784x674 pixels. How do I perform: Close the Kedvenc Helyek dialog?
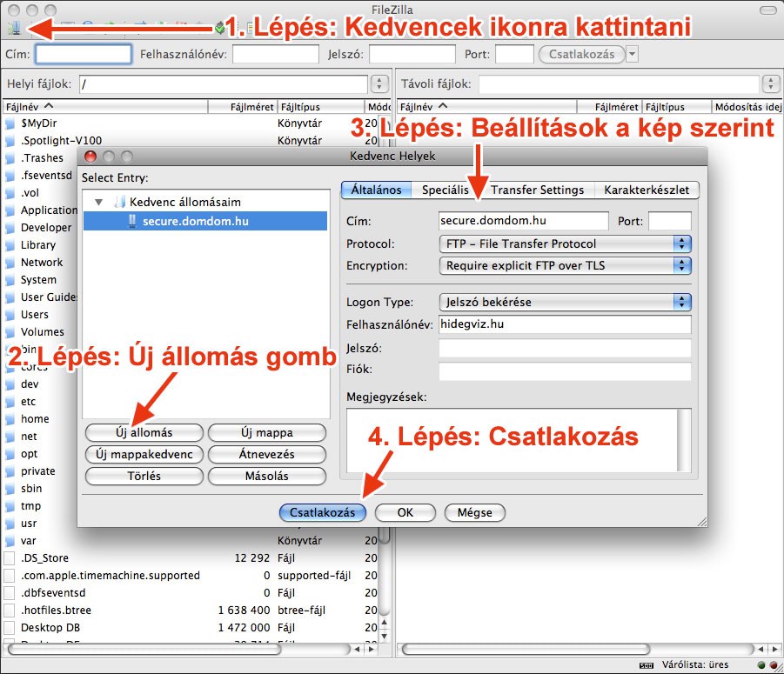(90, 157)
